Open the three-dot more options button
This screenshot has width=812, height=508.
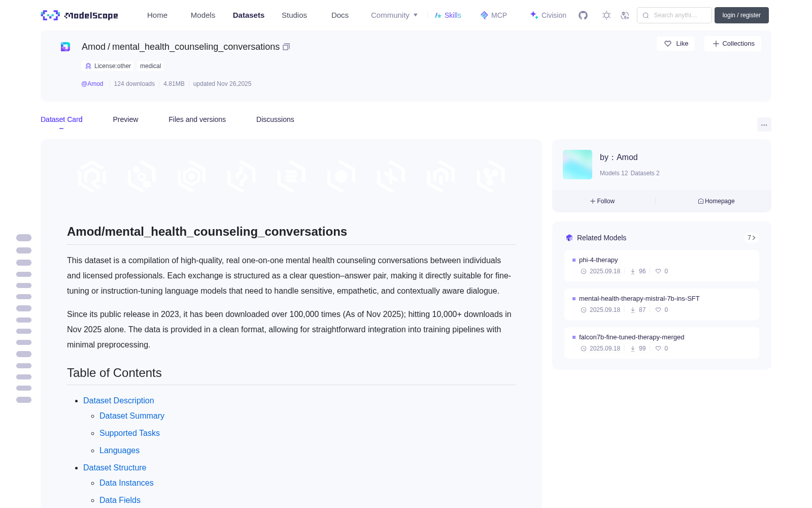click(764, 125)
